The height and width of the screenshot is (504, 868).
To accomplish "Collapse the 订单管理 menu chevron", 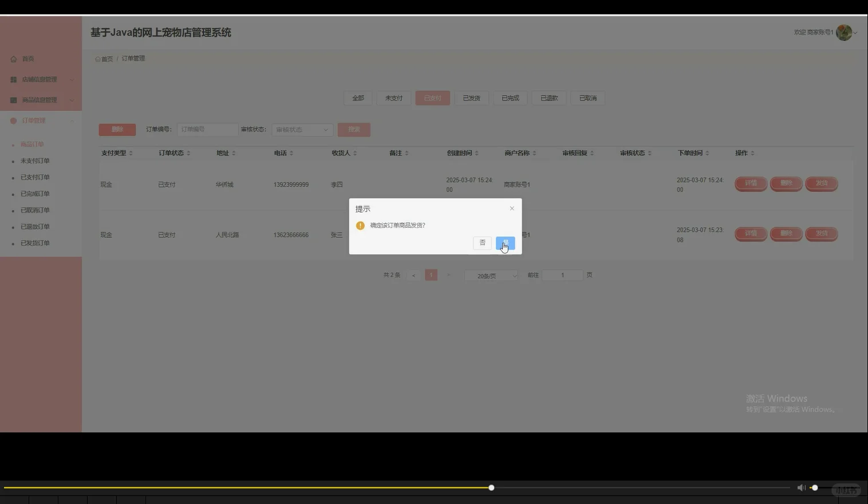I will (x=72, y=121).
